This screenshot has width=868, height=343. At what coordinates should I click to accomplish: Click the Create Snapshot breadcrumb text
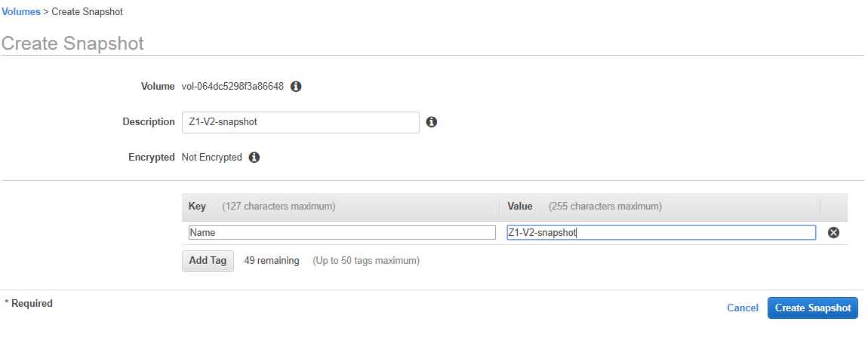(x=87, y=12)
